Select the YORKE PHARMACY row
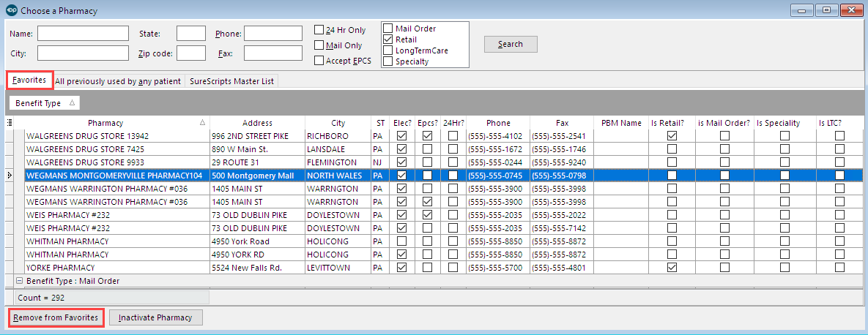The width and height of the screenshot is (868, 335). [x=443, y=268]
